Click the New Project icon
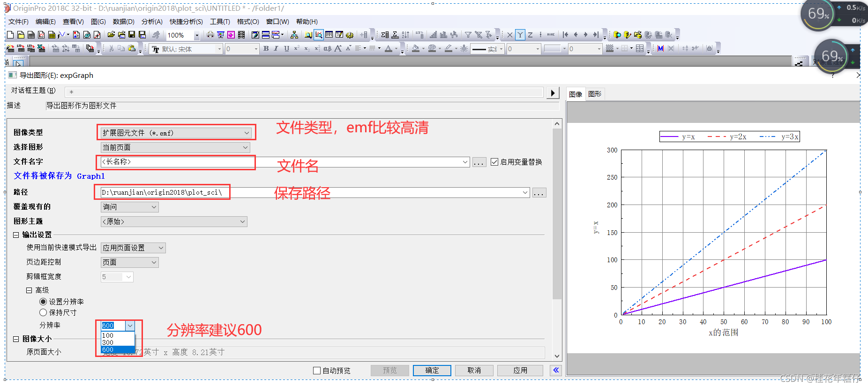 point(10,35)
